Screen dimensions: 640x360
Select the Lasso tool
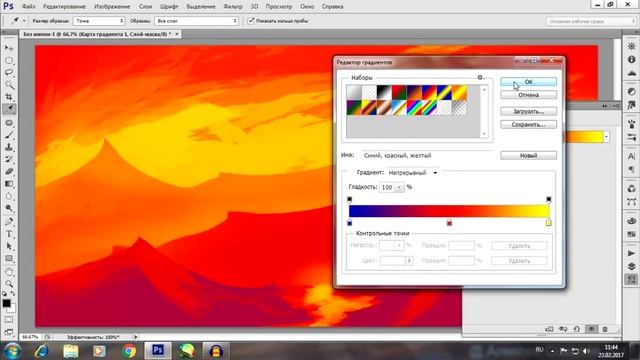tap(9, 73)
